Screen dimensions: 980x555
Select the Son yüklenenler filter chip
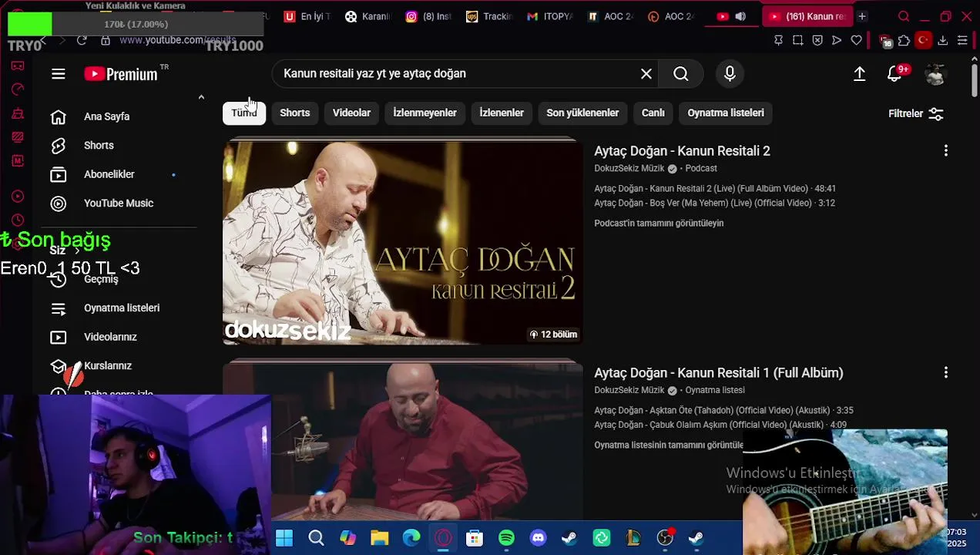582,113
